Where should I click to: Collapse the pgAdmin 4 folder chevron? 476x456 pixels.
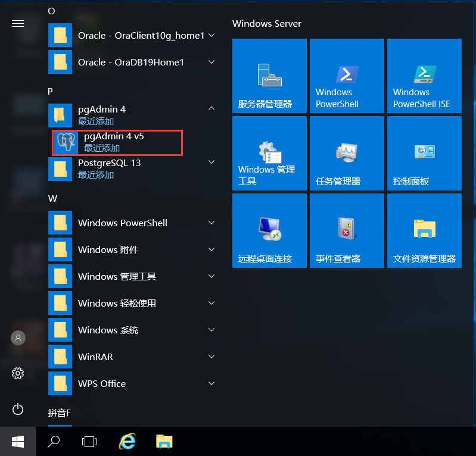(x=211, y=108)
